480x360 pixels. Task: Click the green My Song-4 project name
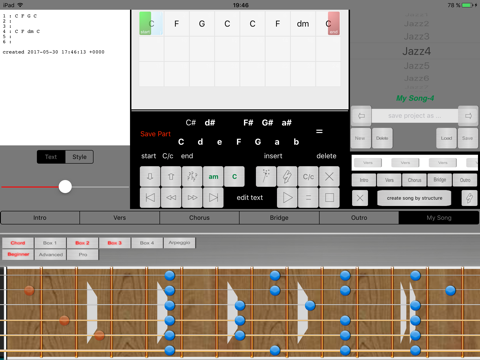pos(415,98)
